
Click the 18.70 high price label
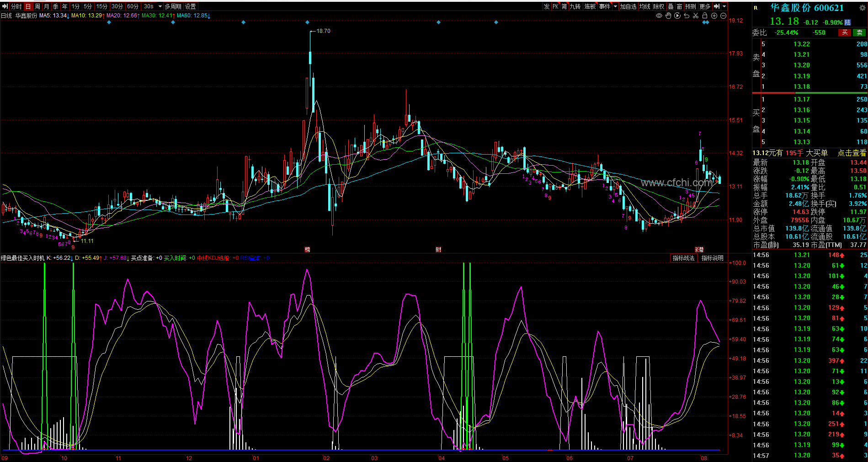323,31
